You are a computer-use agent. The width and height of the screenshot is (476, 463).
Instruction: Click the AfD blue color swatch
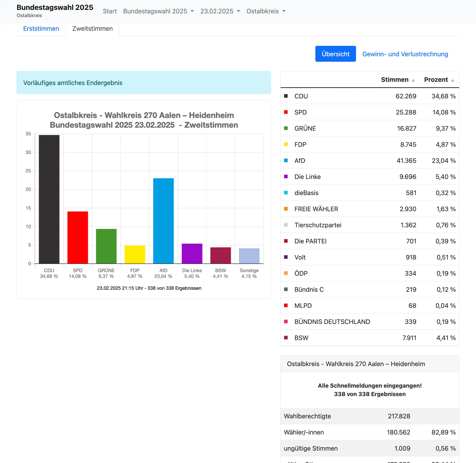point(286,160)
